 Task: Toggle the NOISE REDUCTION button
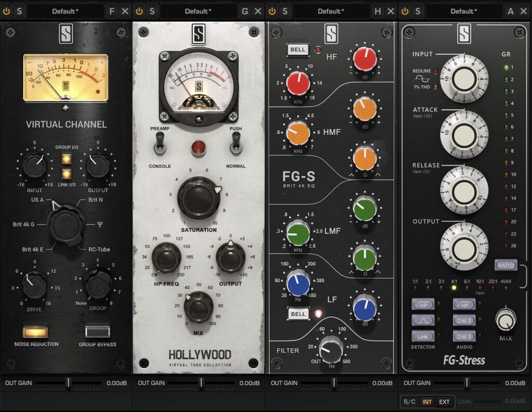tap(36, 331)
